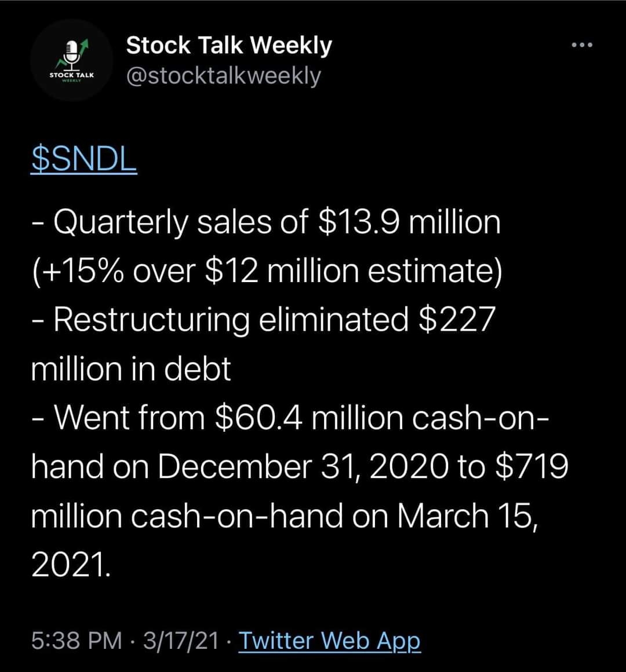The width and height of the screenshot is (626, 672).
Task: Open the @stocktalkweekly handle
Action: 223,76
